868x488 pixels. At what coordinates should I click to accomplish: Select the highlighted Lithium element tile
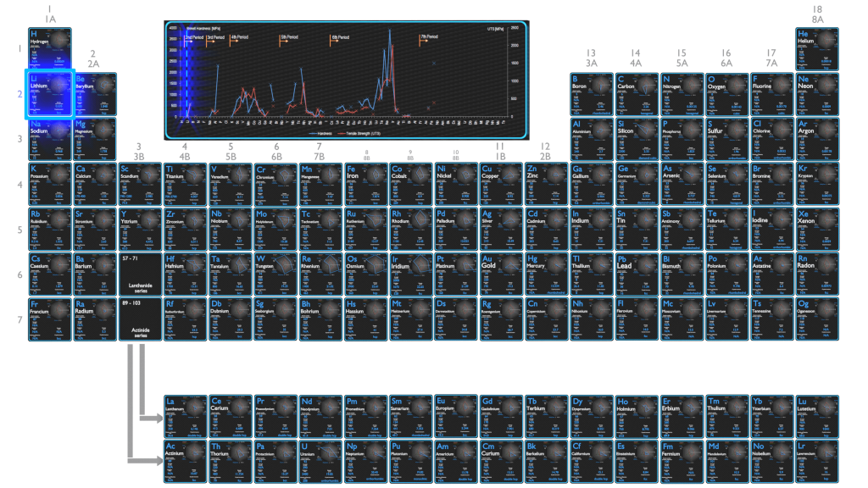pyautogui.click(x=50, y=94)
